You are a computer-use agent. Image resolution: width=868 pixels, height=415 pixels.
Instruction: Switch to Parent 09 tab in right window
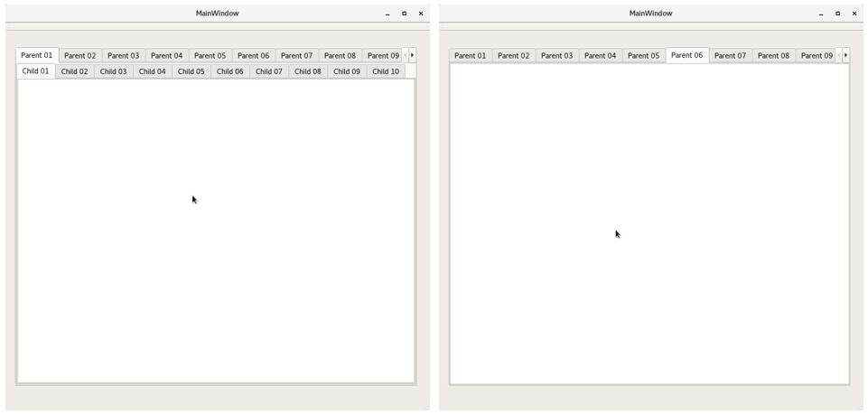click(x=816, y=55)
